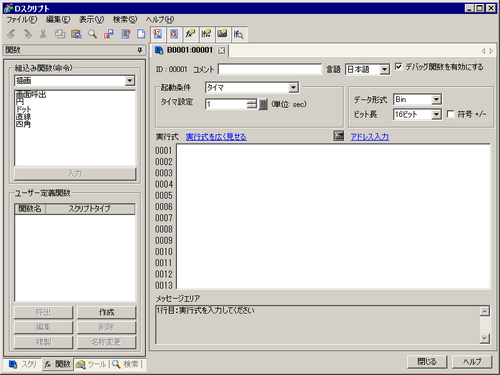Click the fx function help icon
Screen dimensions: 500x375
190,34
